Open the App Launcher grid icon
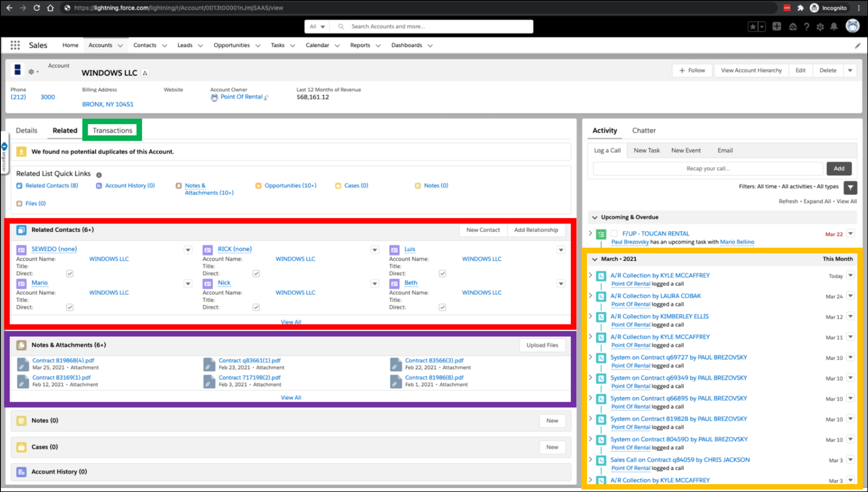This screenshot has width=868, height=492. click(15, 45)
